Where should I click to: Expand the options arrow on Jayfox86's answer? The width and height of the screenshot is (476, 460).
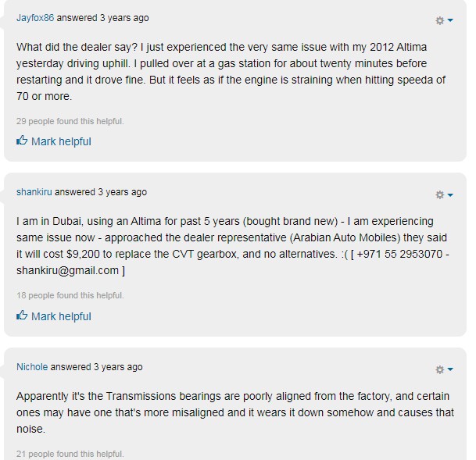click(450, 21)
